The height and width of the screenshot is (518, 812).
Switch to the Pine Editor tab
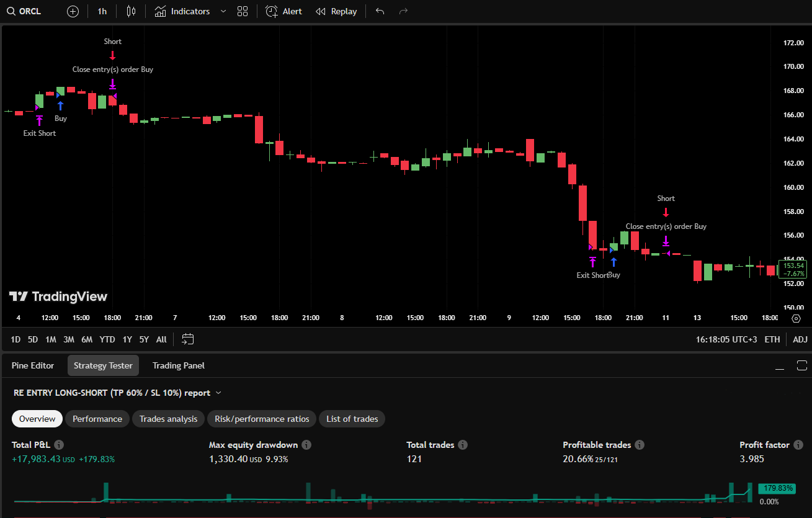pyautogui.click(x=33, y=365)
